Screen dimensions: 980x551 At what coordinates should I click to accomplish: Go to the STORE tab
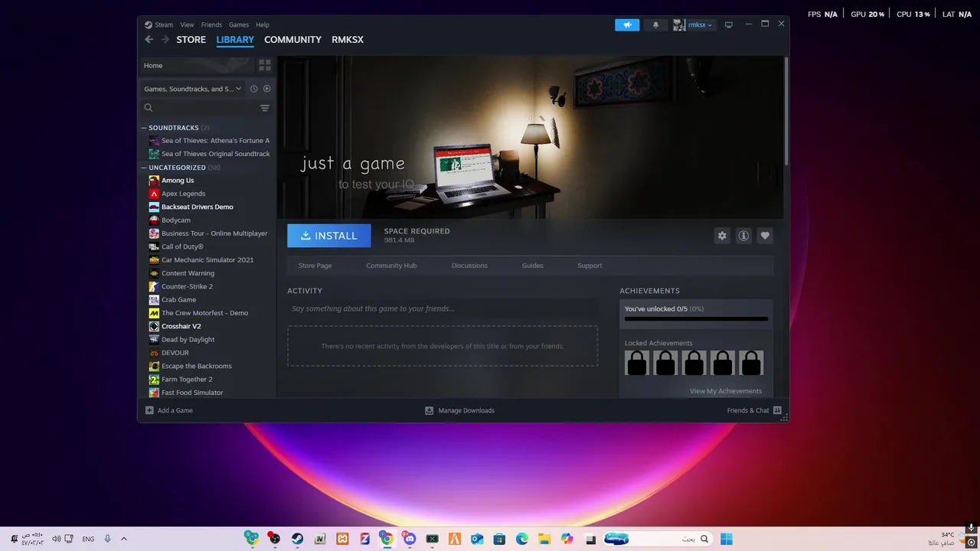coord(191,40)
